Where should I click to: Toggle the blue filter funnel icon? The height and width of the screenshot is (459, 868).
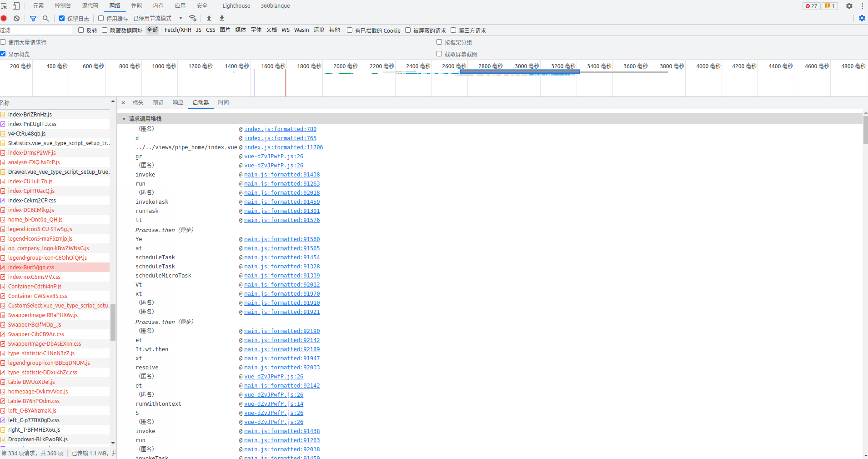tap(33, 18)
